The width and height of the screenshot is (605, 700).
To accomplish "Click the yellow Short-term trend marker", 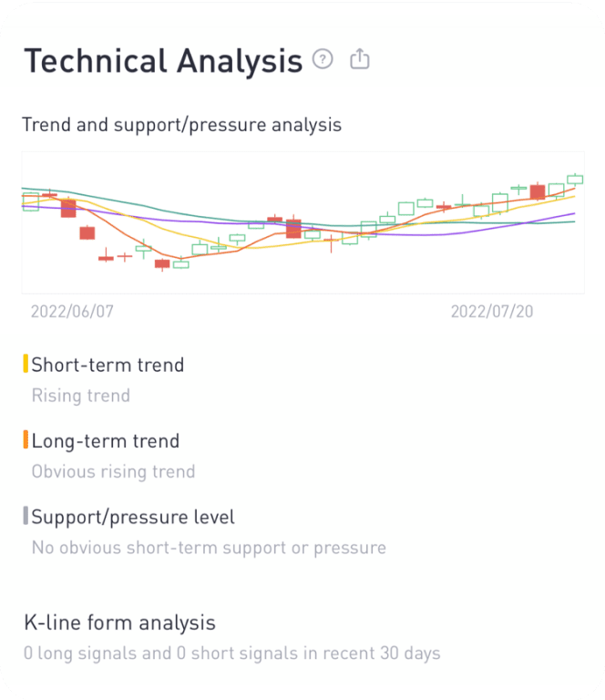I will click(x=26, y=364).
